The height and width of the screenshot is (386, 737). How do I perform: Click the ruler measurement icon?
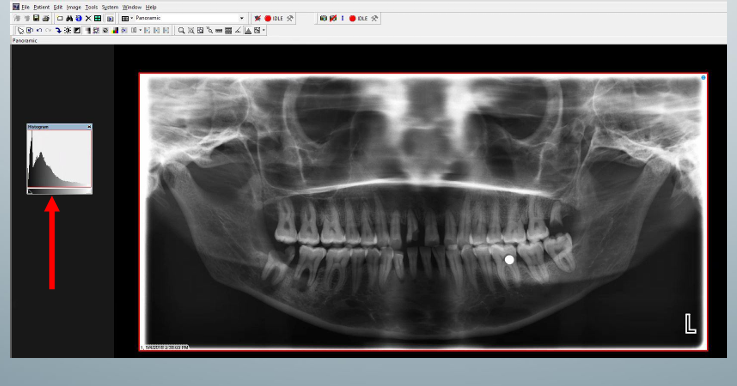219,31
